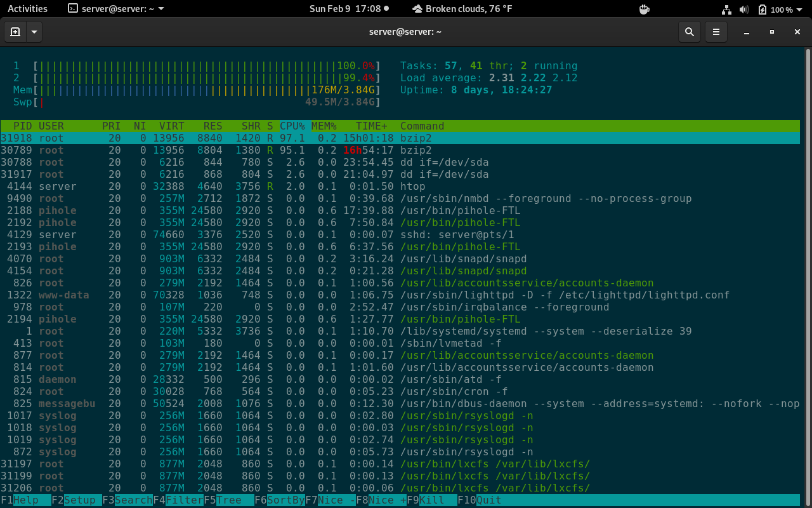Sort by the USER column header

(x=51, y=126)
